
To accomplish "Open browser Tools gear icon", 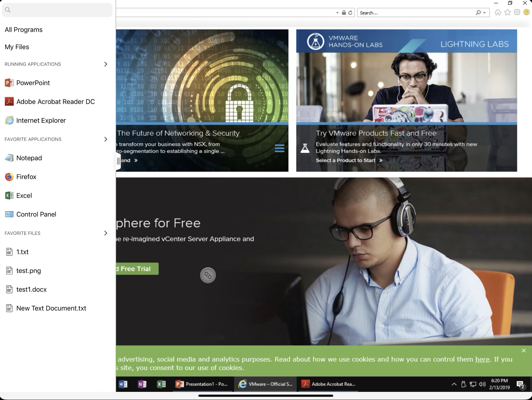I will [x=517, y=12].
